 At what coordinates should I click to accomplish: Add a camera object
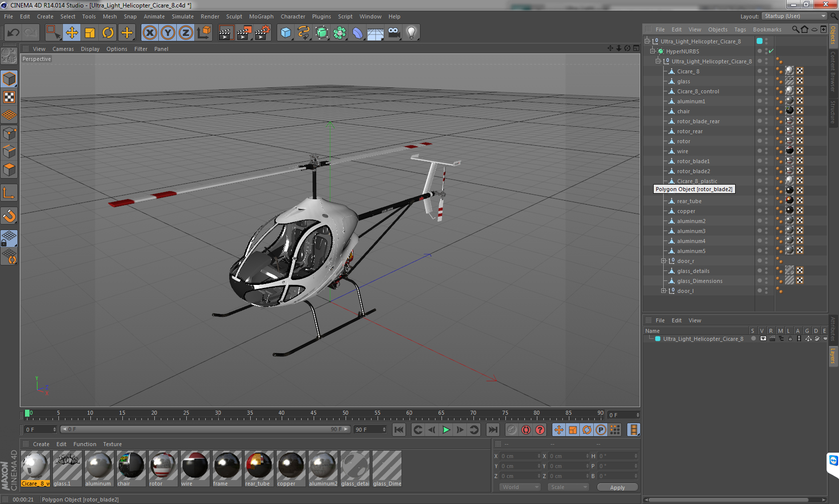[x=394, y=33]
